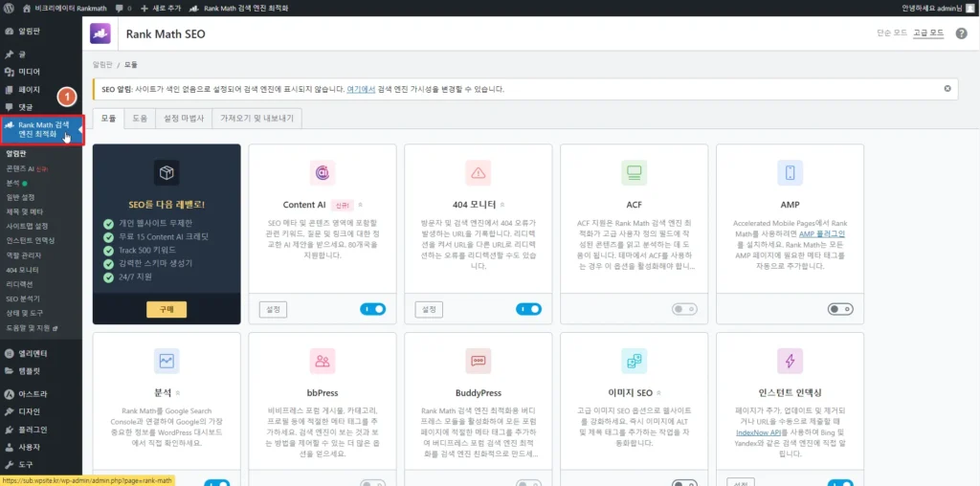Toggle the ACF module switch
Image resolution: width=980 pixels, height=486 pixels.
pos(684,309)
